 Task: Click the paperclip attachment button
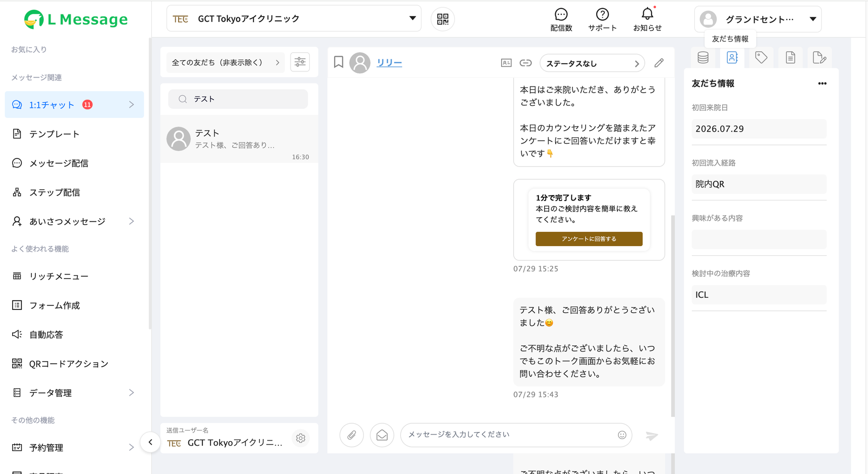351,435
